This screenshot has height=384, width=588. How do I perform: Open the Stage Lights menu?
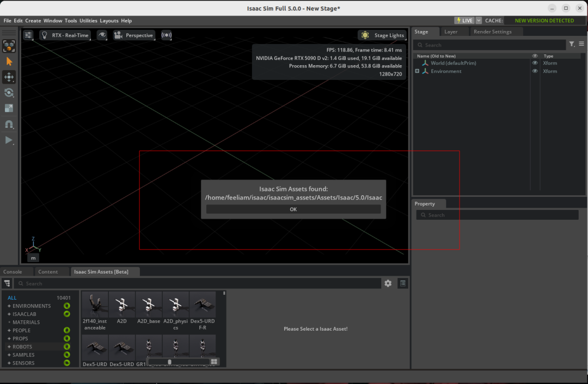382,35
